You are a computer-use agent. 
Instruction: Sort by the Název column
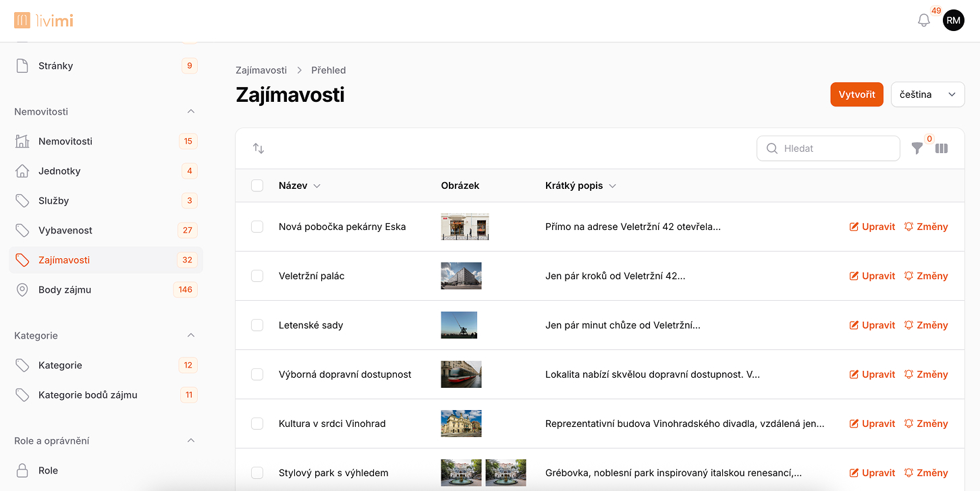(299, 185)
